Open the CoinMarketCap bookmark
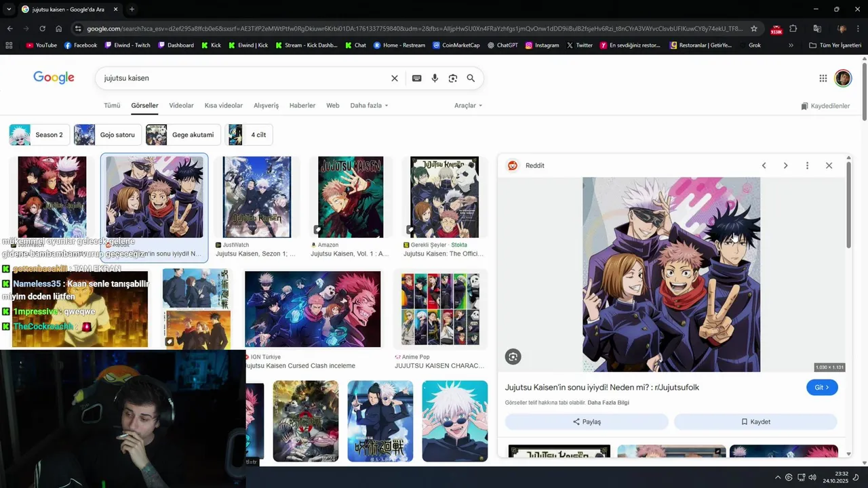The width and height of the screenshot is (868, 488). [456, 45]
